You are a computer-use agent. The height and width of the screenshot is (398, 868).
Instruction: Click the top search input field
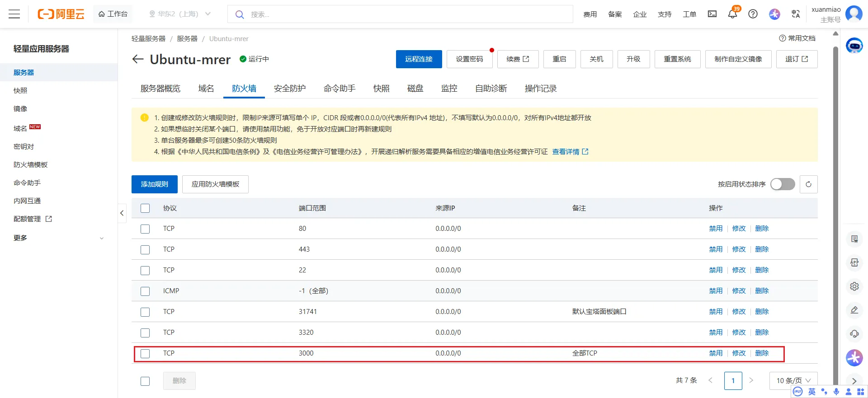click(407, 14)
